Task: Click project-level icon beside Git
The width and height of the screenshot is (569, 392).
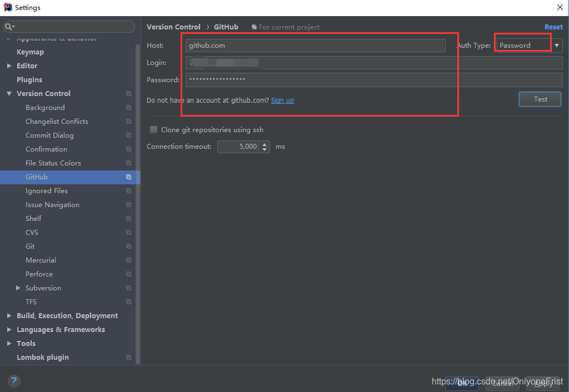Action: coord(128,246)
